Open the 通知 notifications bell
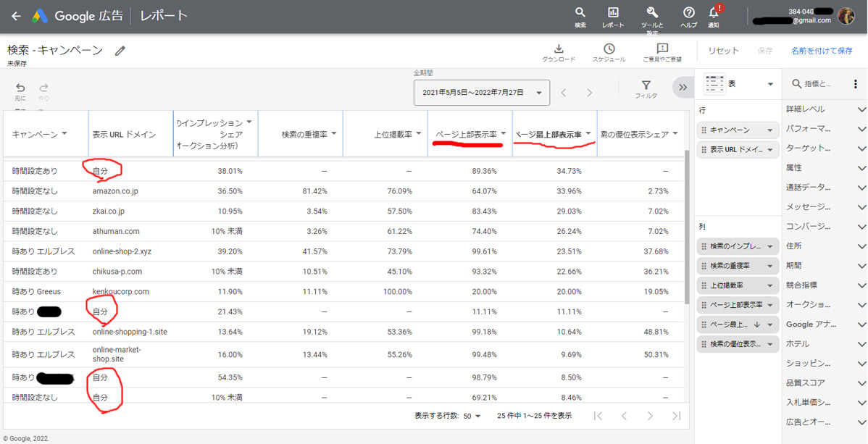868x444 pixels. pyautogui.click(x=714, y=13)
